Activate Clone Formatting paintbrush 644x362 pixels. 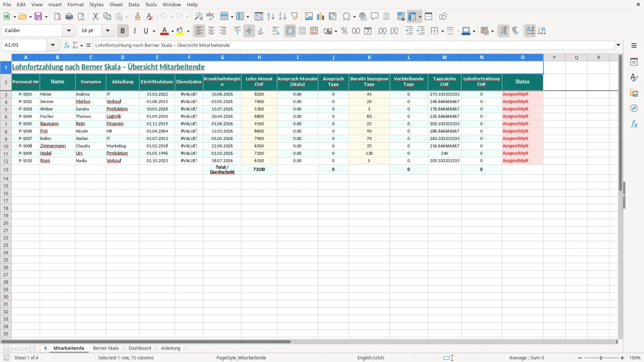coord(138,17)
